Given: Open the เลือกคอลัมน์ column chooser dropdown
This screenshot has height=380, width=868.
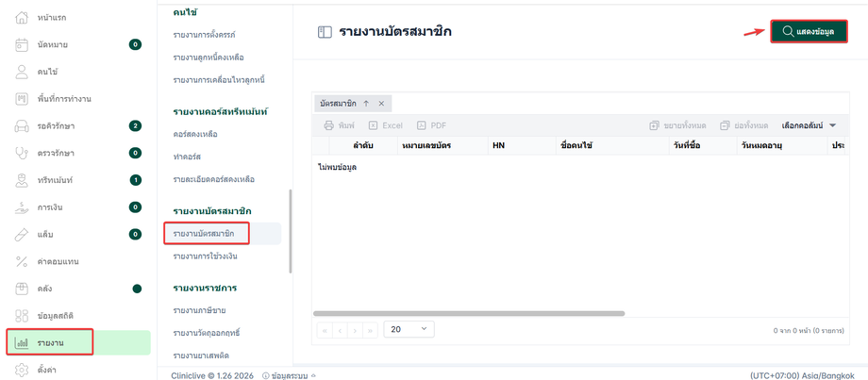Looking at the screenshot, I should coord(809,125).
